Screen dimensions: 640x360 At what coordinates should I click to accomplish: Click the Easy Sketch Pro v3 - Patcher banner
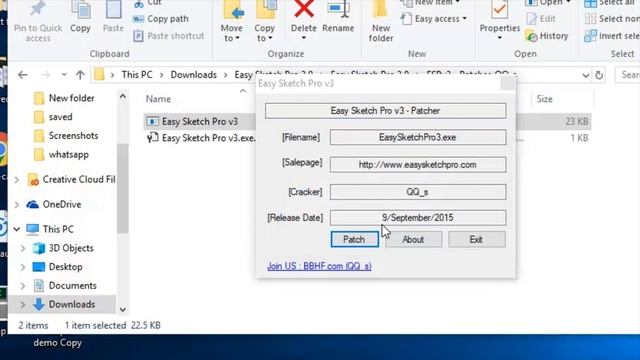385,111
